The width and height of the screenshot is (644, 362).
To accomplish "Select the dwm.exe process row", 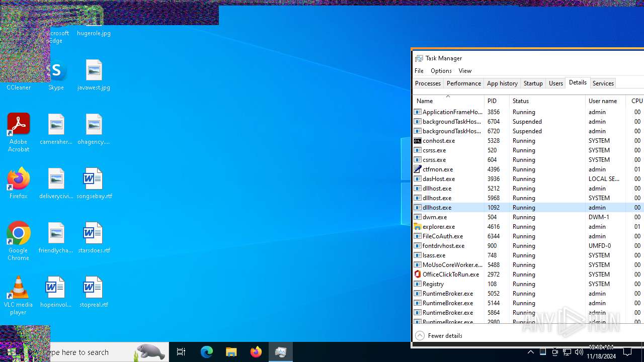I will click(x=528, y=217).
